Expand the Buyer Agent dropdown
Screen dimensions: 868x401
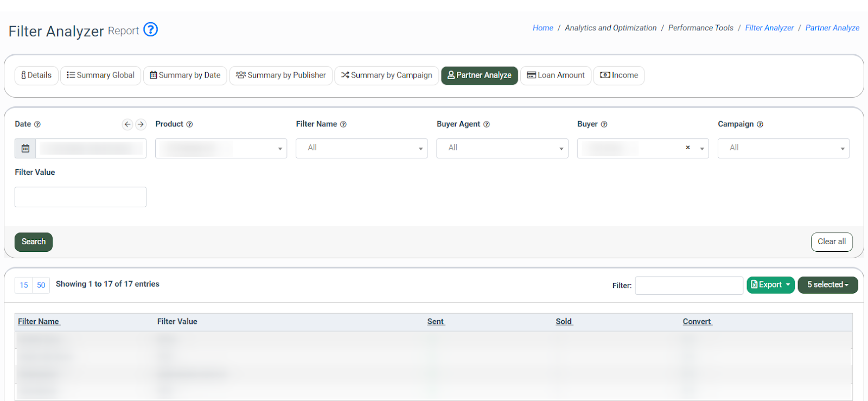(502, 148)
